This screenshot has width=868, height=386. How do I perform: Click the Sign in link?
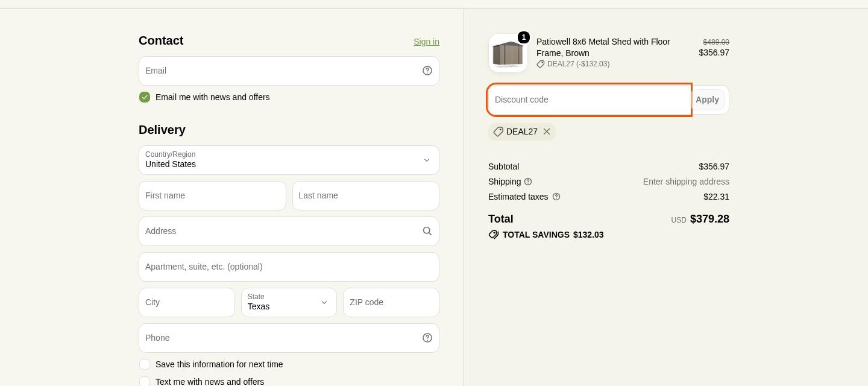coord(426,42)
